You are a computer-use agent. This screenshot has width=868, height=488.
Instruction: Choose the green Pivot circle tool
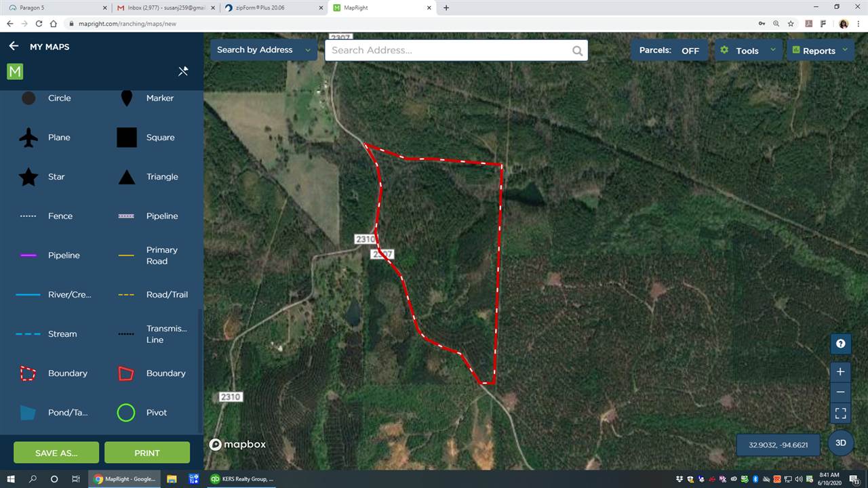126,413
